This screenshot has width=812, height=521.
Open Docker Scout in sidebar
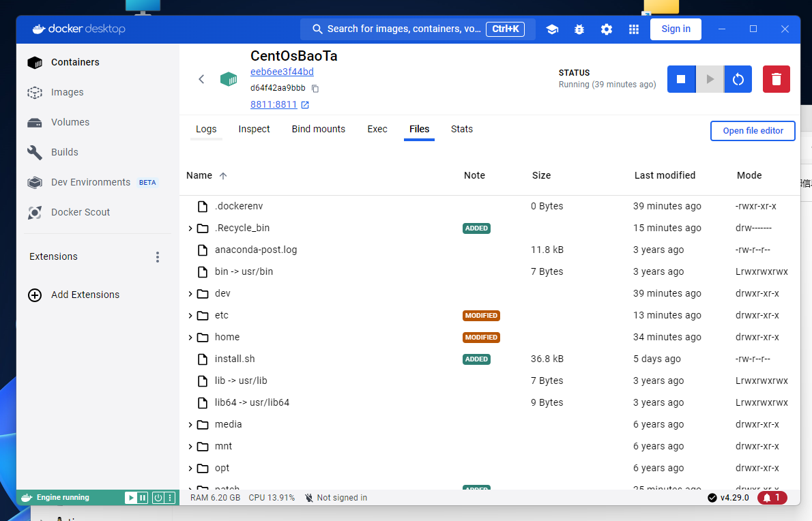pos(98,212)
